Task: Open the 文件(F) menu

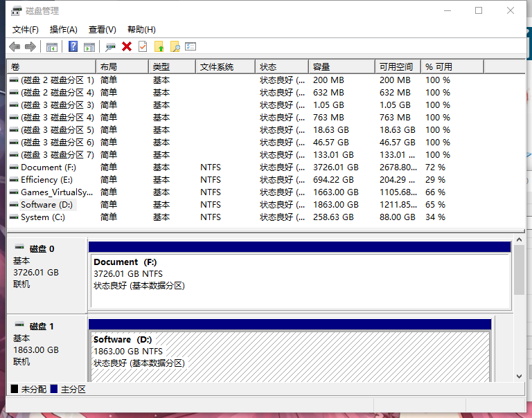Action: (26, 30)
